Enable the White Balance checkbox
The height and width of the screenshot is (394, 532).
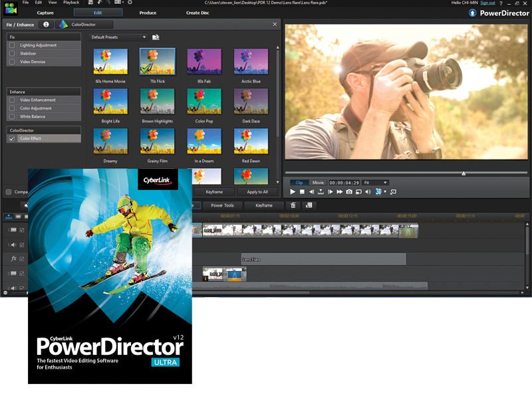point(11,116)
